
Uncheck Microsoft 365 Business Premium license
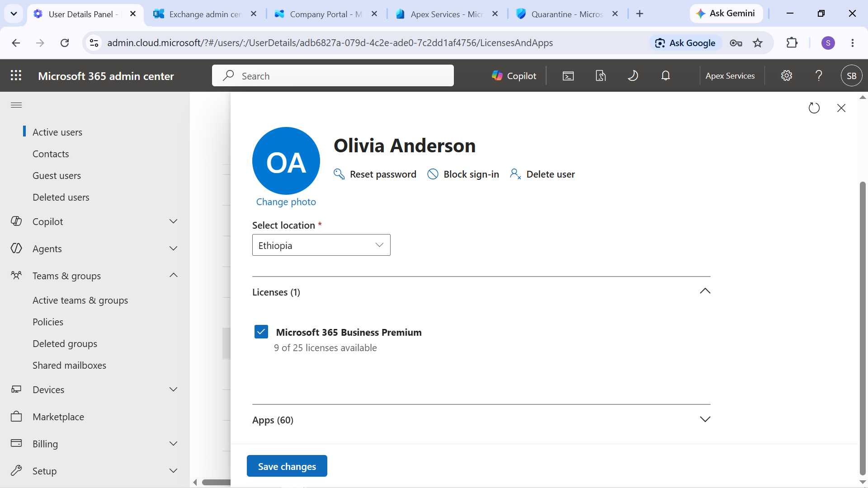click(261, 332)
